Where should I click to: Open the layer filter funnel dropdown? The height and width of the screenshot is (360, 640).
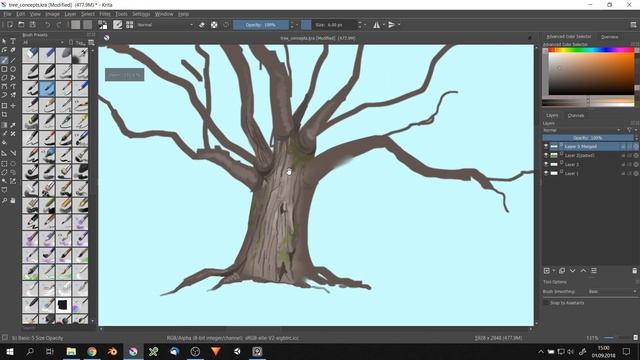click(631, 130)
